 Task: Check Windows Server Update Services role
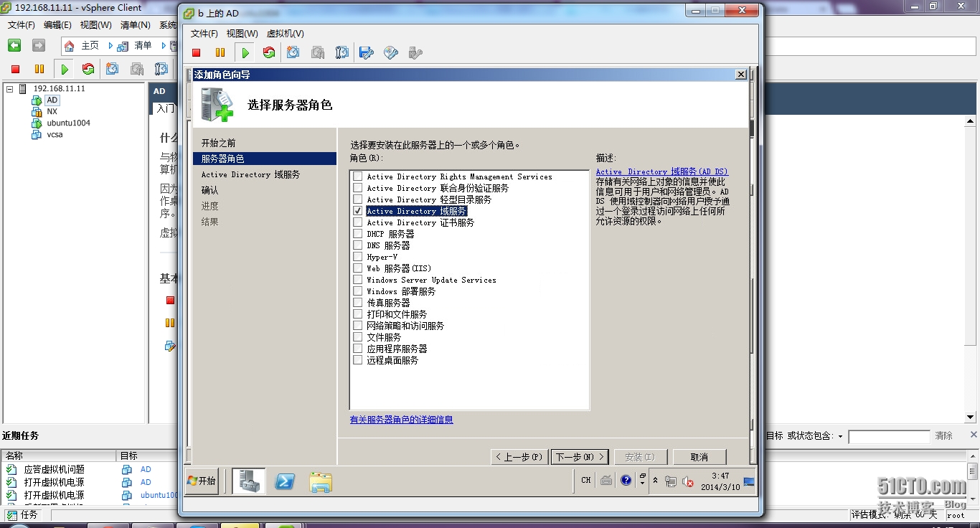[357, 280]
